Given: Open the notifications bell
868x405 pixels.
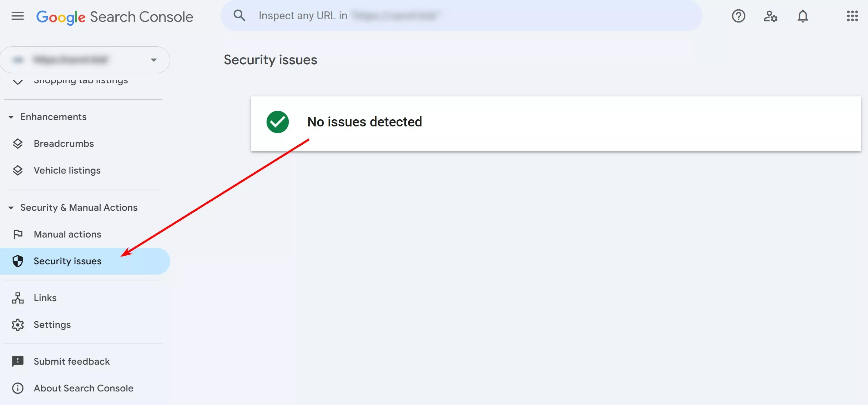Looking at the screenshot, I should pos(803,16).
